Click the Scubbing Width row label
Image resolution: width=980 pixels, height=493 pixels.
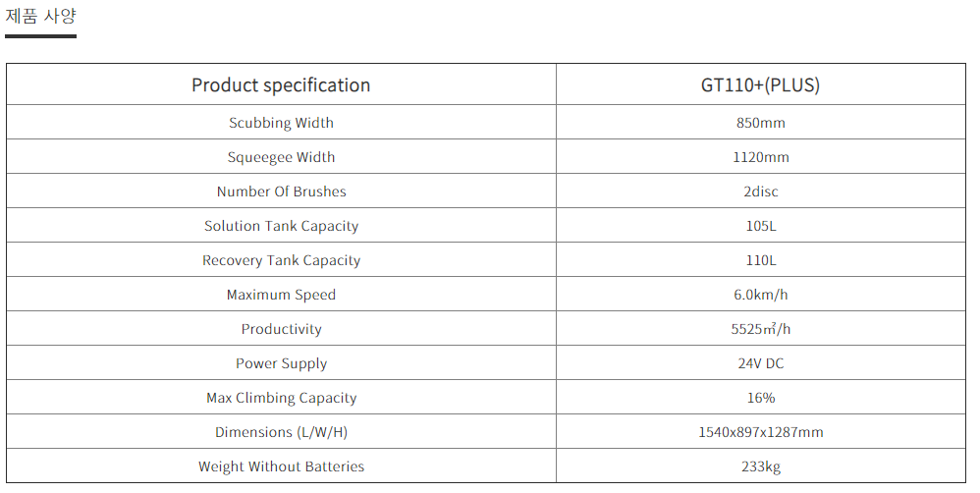281,123
